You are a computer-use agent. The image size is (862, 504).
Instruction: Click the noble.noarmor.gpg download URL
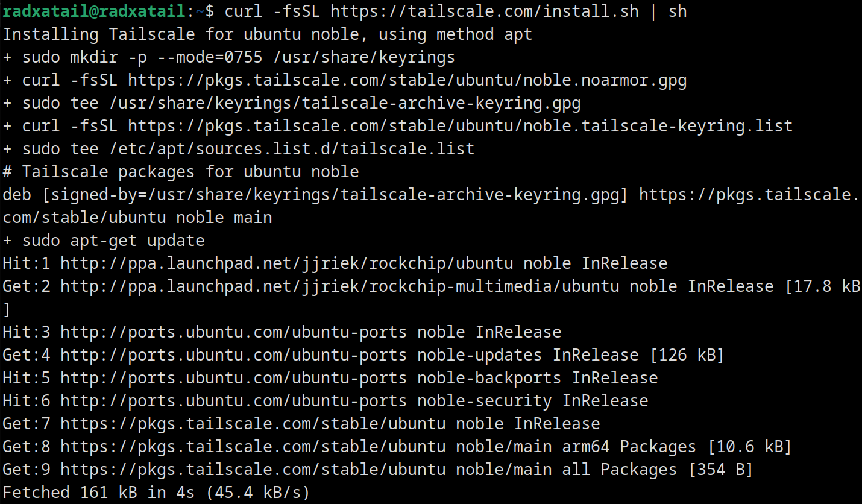click(x=407, y=80)
